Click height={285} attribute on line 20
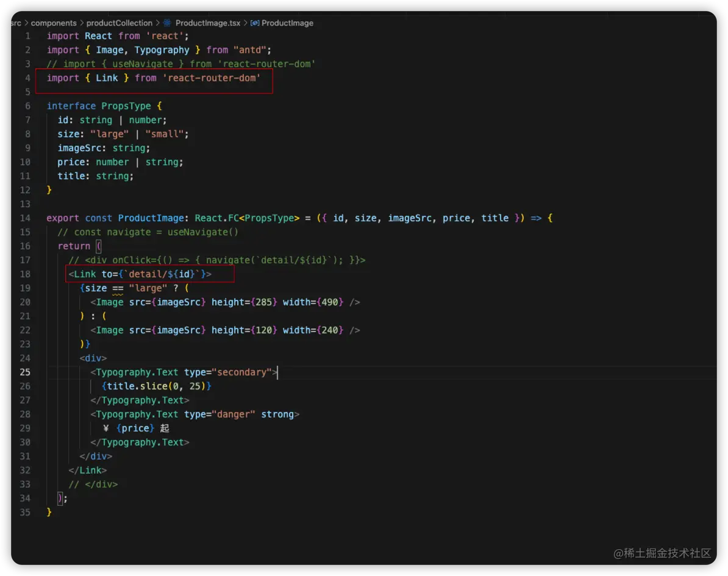 tap(244, 302)
